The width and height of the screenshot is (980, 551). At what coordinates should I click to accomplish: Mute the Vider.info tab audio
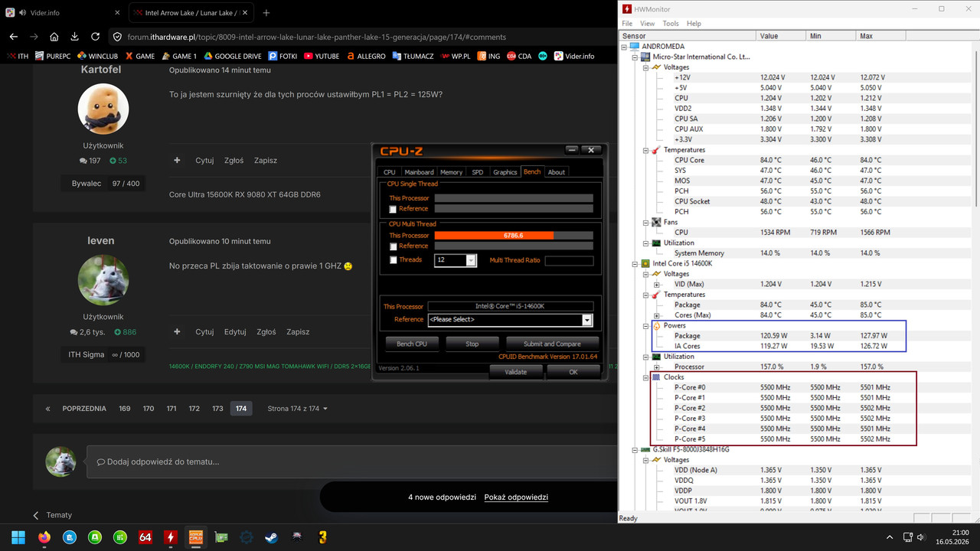coord(24,13)
